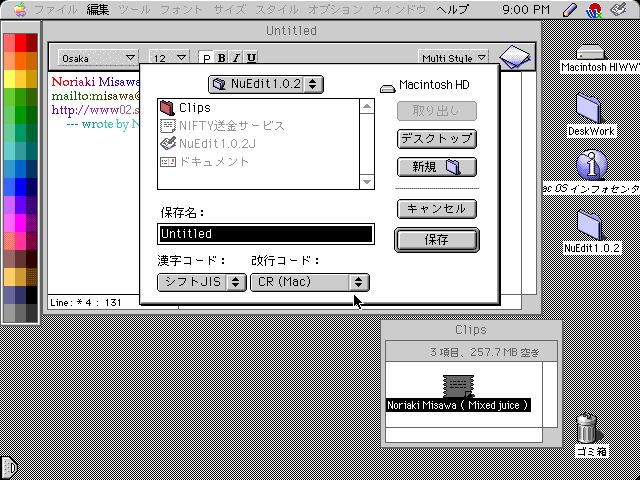Toggle Plain style P button in toolbar

pyautogui.click(x=207, y=58)
